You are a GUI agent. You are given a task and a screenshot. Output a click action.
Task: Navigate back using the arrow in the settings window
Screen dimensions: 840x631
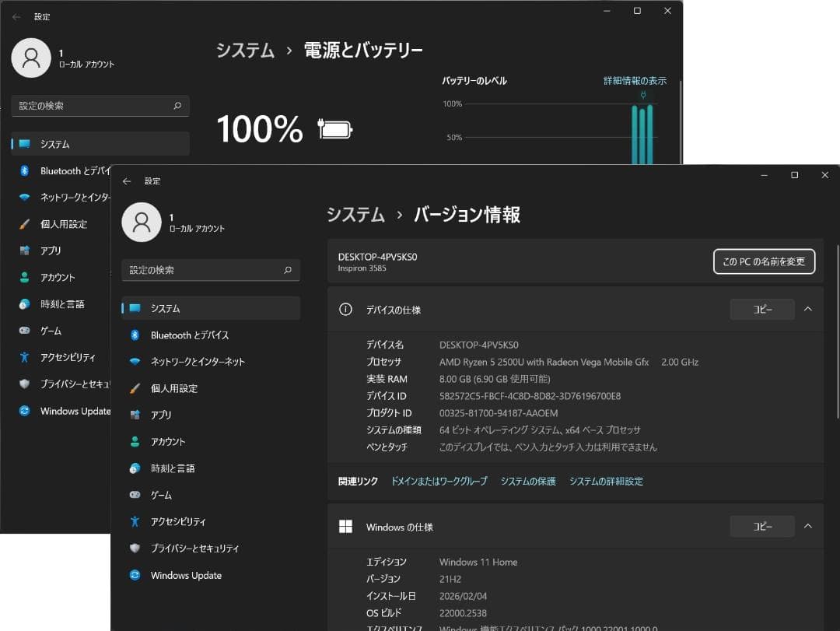127,181
